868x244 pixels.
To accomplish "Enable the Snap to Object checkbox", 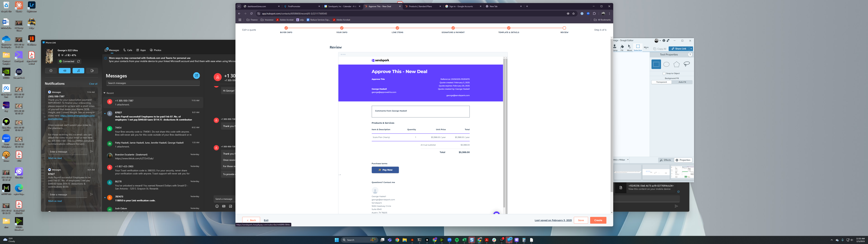I will 664,74.
